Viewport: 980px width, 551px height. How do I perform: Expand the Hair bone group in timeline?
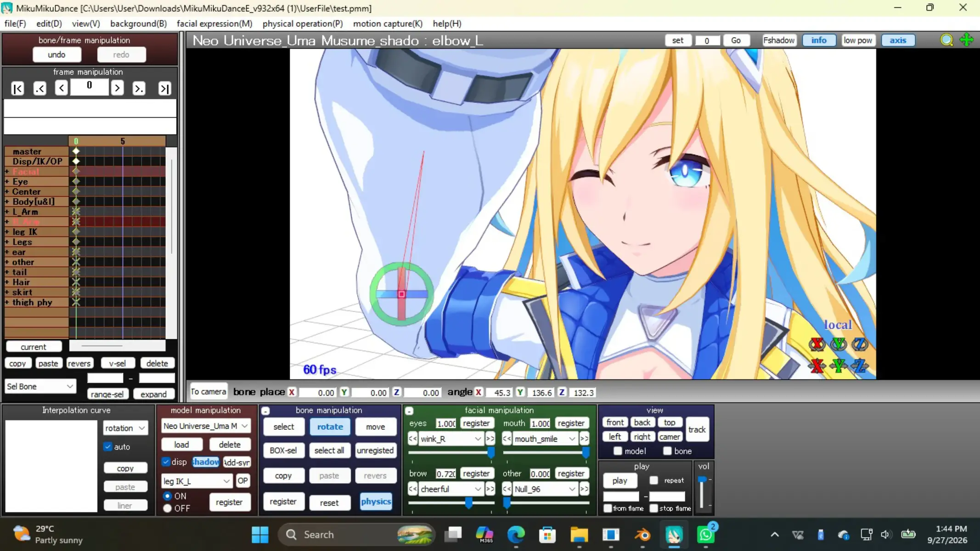7,282
